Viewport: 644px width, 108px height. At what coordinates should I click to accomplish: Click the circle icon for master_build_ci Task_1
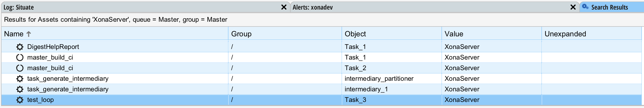(20, 58)
